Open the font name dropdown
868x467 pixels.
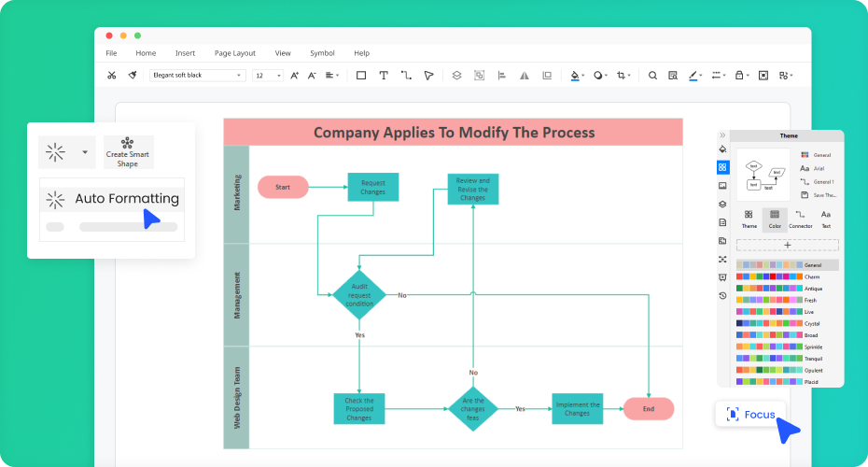197,75
